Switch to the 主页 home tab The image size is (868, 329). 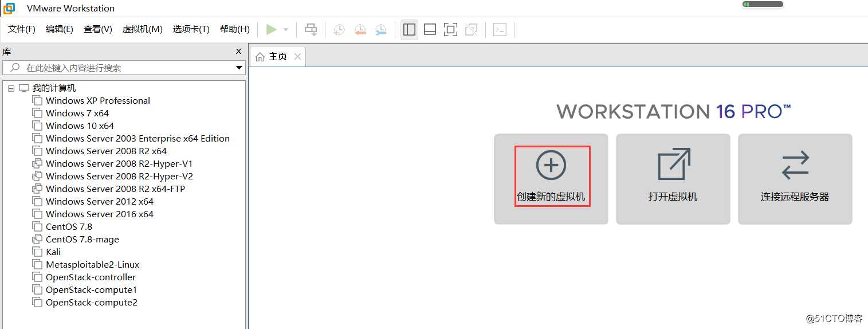pos(278,57)
